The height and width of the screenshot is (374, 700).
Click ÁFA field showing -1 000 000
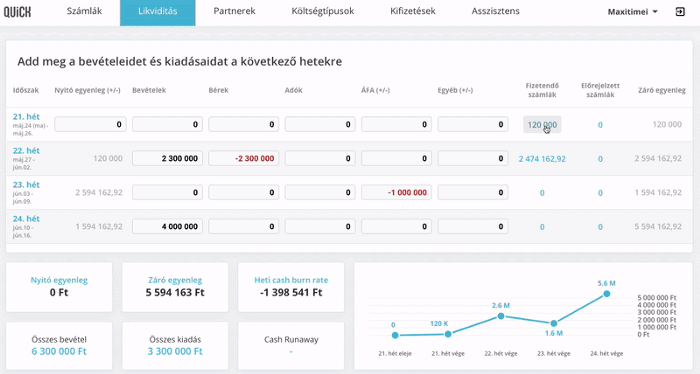396,192
